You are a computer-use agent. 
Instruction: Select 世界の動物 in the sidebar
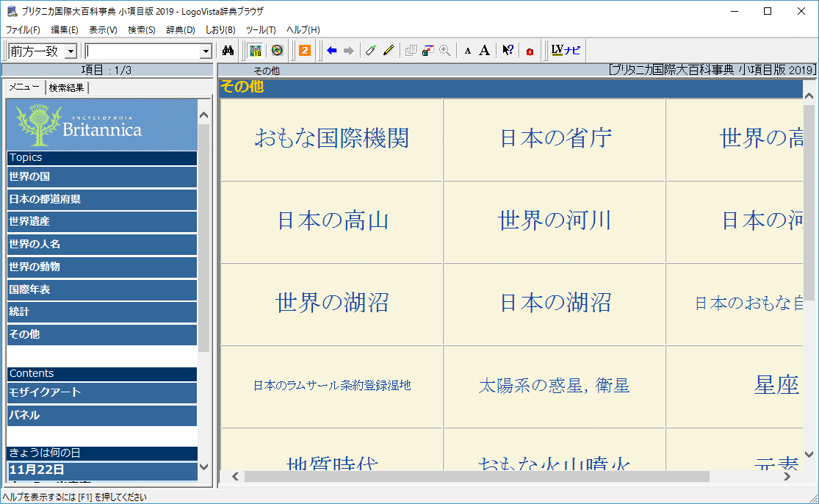(102, 267)
